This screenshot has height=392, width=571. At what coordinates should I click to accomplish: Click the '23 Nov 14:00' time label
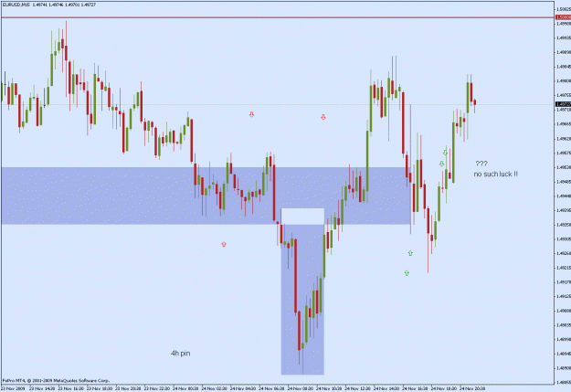(x=42, y=388)
